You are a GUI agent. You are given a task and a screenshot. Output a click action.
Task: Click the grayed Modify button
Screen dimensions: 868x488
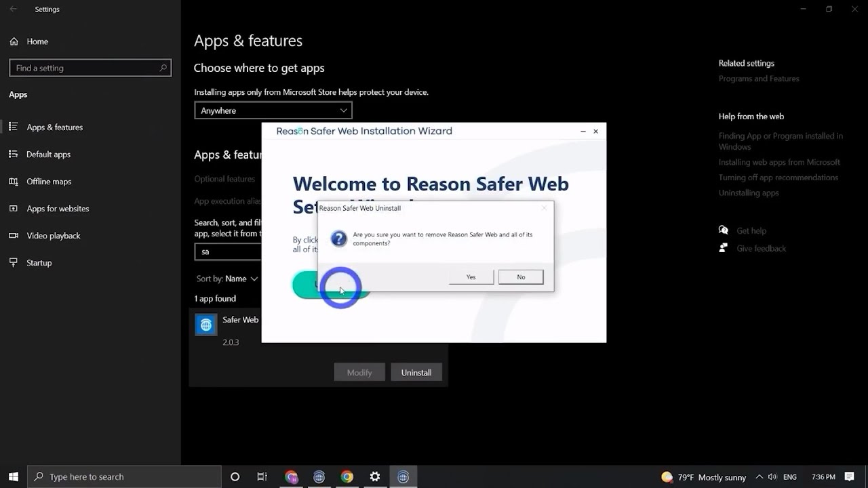click(x=359, y=372)
